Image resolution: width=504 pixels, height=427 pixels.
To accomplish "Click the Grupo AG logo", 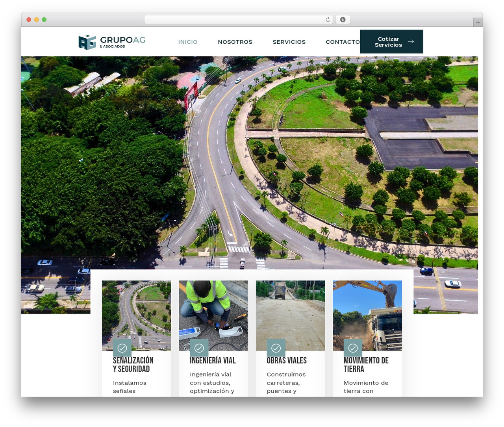I will click(112, 42).
